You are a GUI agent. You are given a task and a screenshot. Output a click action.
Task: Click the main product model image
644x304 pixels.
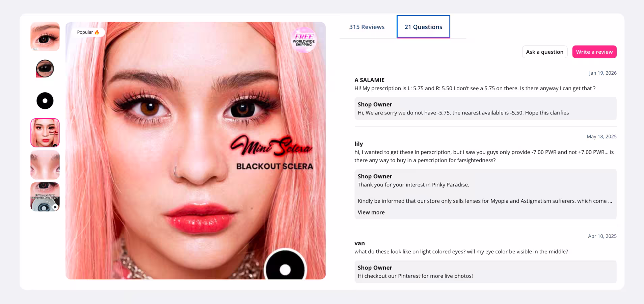pyautogui.click(x=195, y=151)
